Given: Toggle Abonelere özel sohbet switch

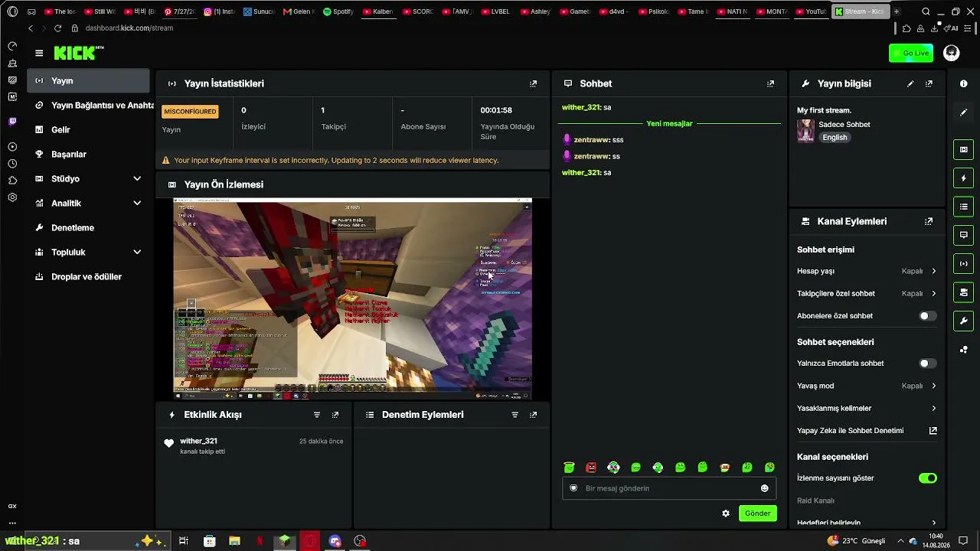Looking at the screenshot, I should pos(927,316).
